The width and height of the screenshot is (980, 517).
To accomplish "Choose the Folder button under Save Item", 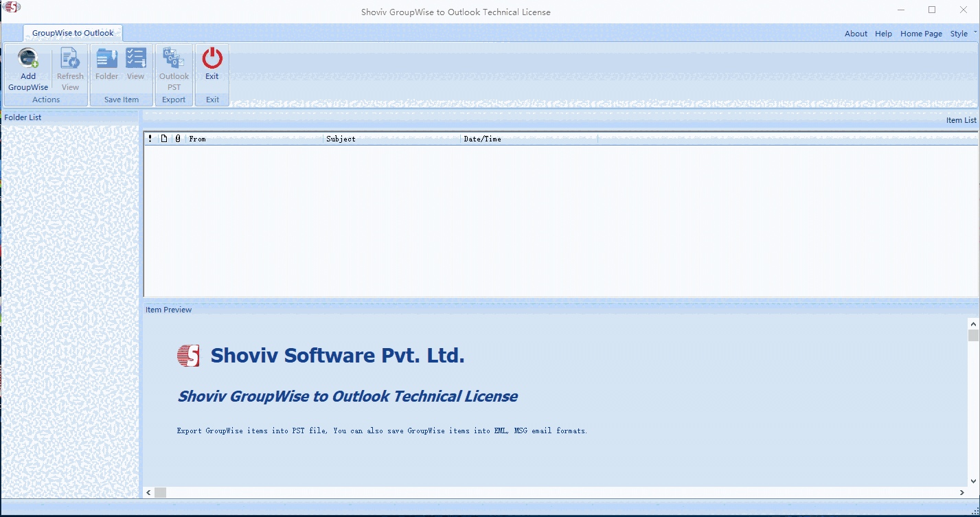I will click(x=106, y=65).
